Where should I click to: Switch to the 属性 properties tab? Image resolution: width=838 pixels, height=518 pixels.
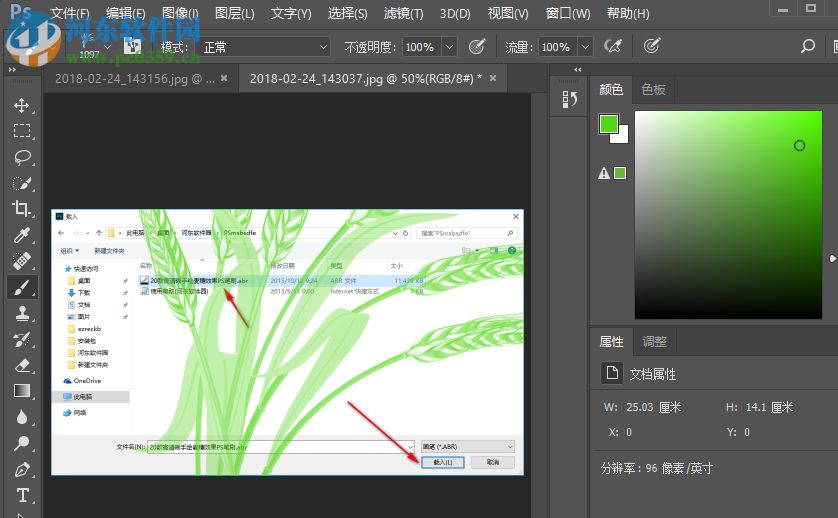[611, 341]
